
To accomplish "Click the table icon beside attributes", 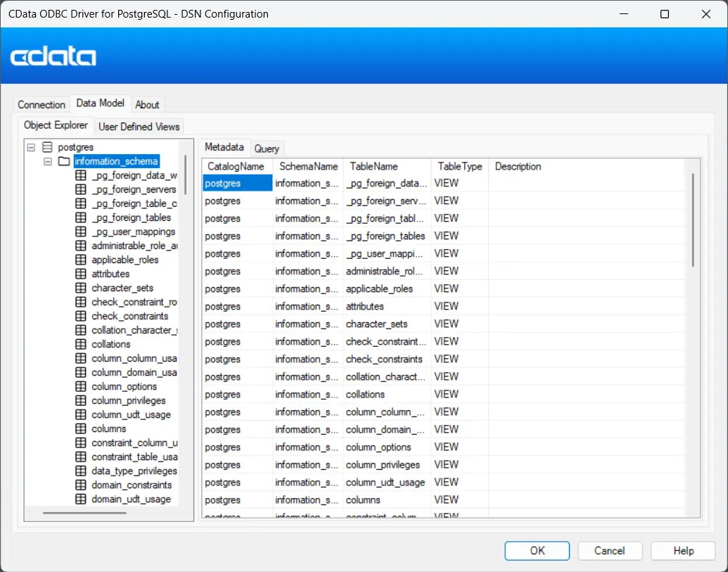I will (x=81, y=274).
